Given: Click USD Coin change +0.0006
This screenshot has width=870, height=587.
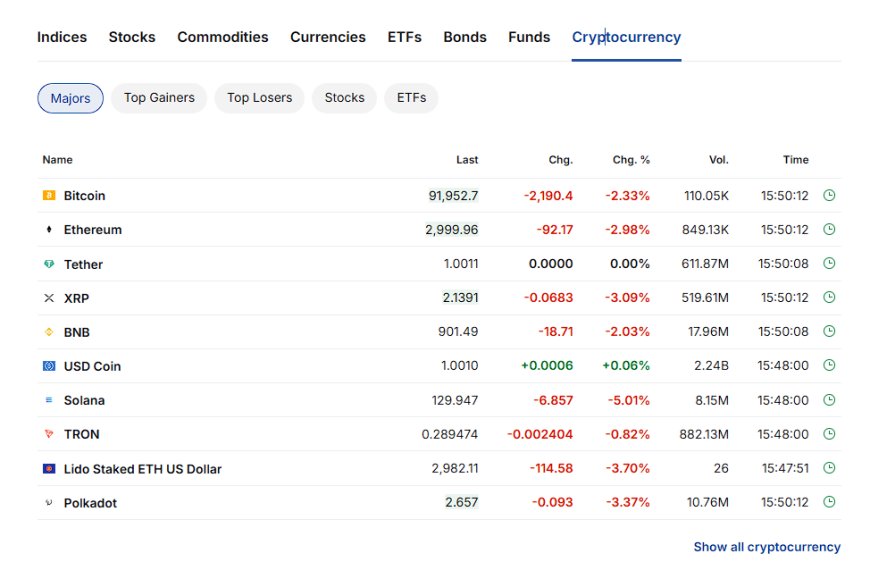Looking at the screenshot, I should coord(547,366).
